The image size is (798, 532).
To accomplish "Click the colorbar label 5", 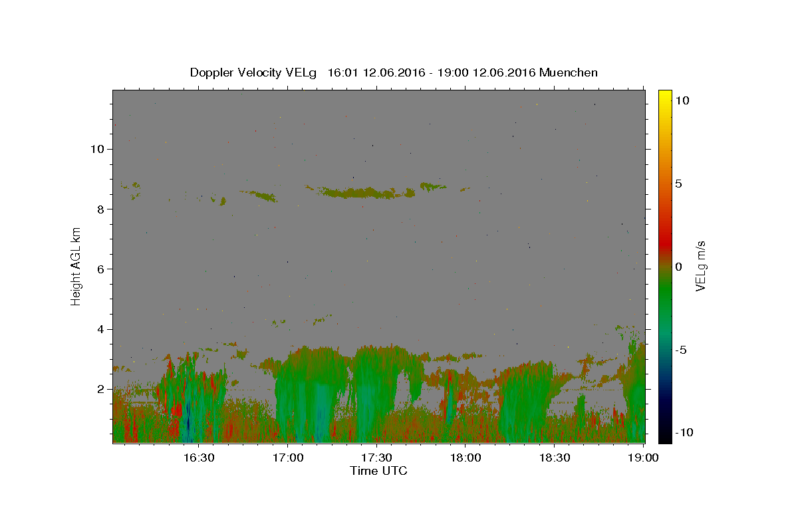I will pos(678,184).
